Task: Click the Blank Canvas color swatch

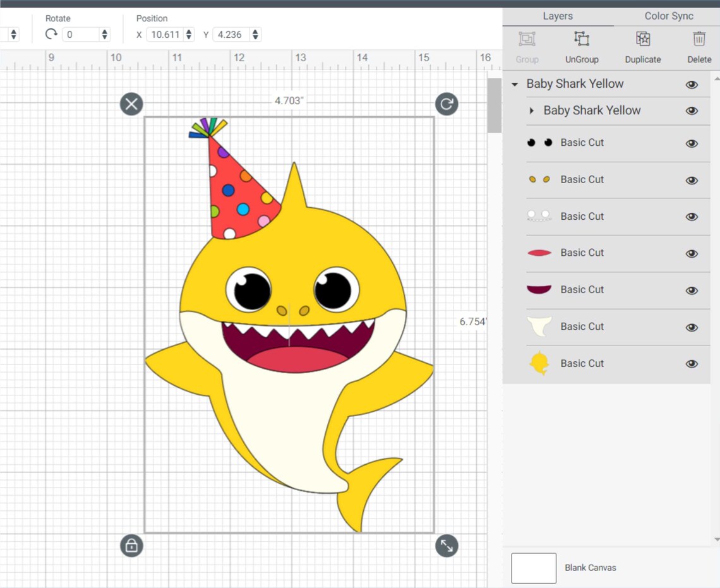Action: [534, 568]
